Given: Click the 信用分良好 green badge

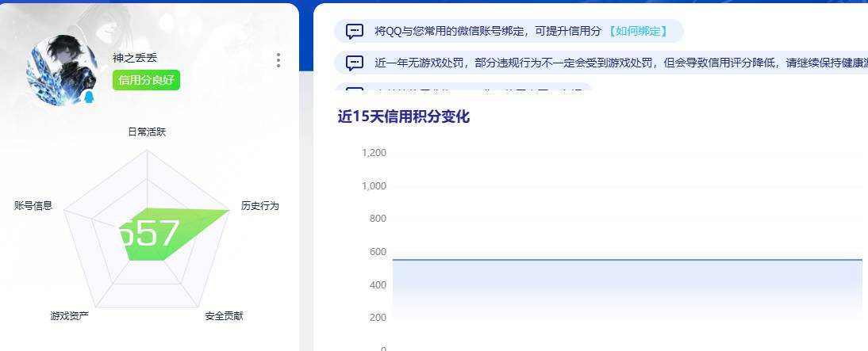Looking at the screenshot, I should (146, 80).
